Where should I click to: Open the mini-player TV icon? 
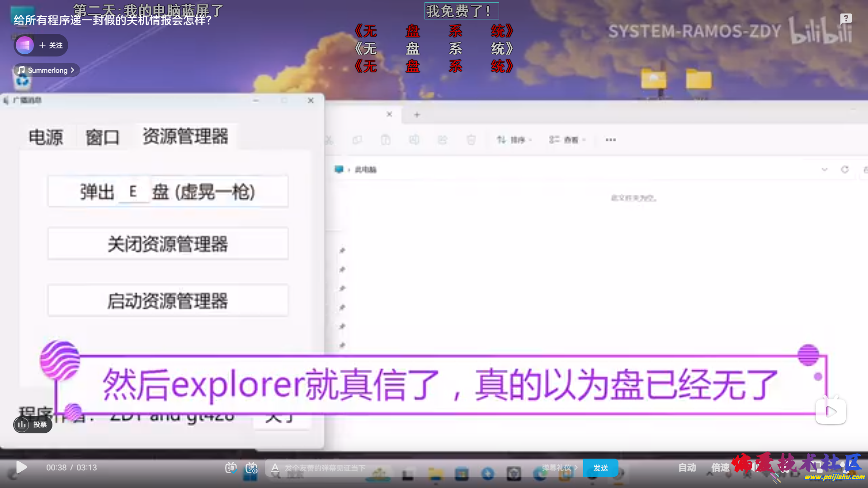(831, 410)
